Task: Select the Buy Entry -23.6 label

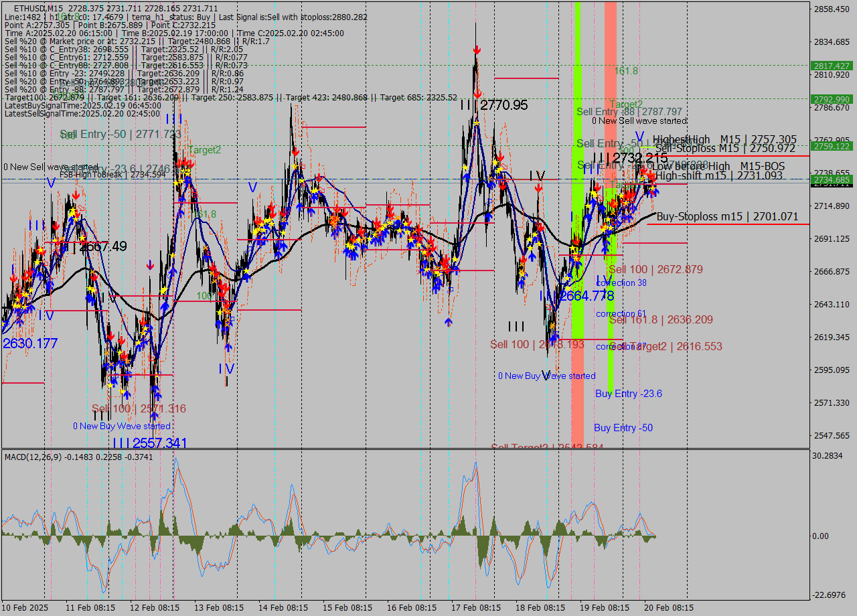Action: coord(629,394)
